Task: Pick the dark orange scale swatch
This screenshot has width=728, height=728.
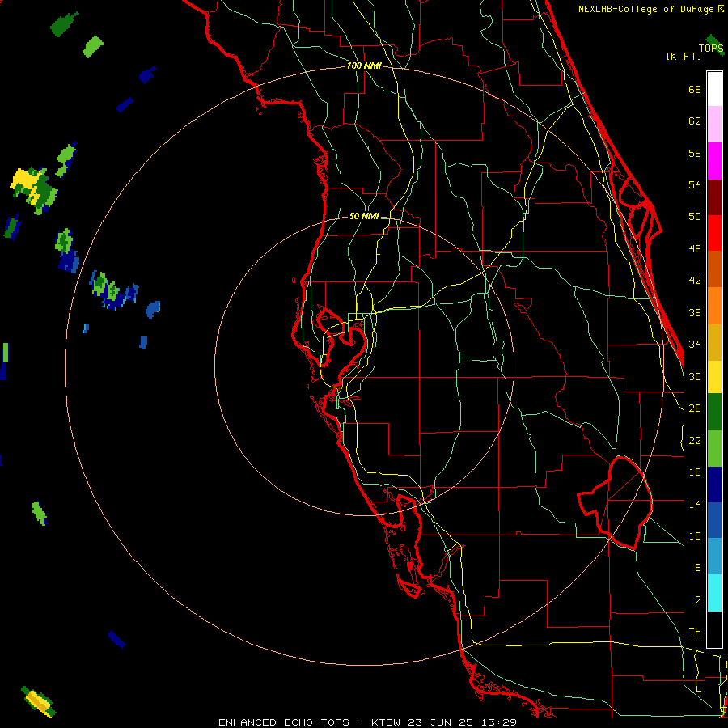Action: click(x=714, y=269)
